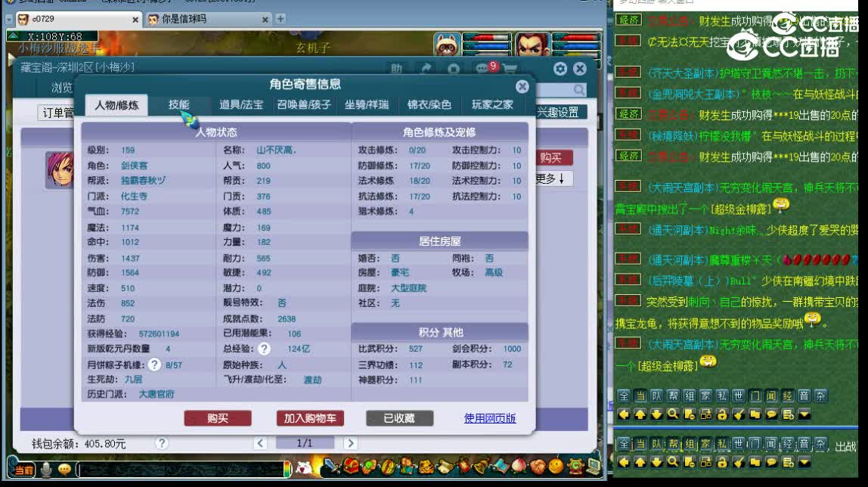This screenshot has height=487, width=868.
Task: Switch to the 技能 tab in the character window
Action: tap(179, 104)
